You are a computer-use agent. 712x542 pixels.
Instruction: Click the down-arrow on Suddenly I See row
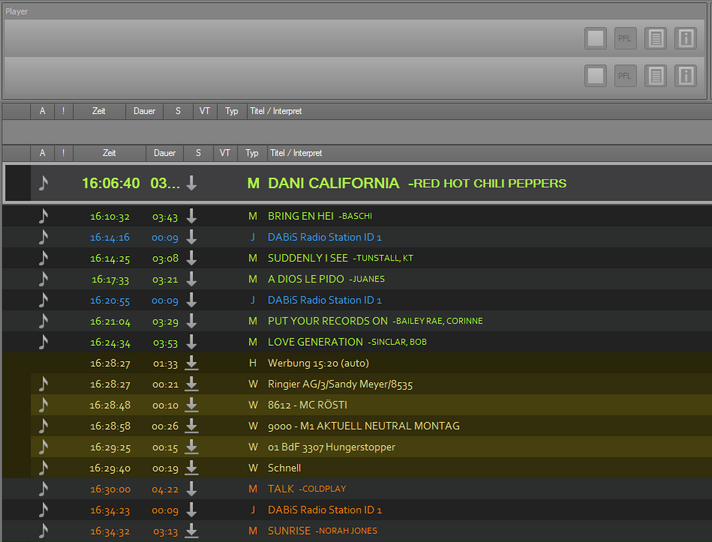click(x=192, y=258)
